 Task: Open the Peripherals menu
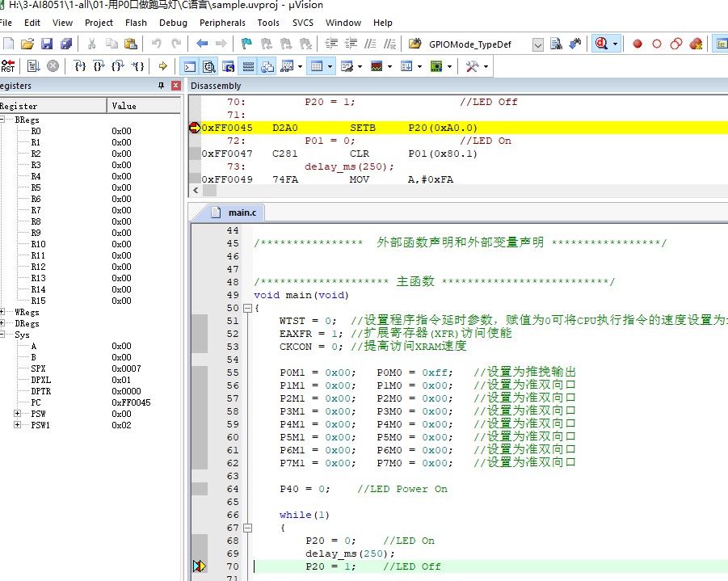(222, 23)
